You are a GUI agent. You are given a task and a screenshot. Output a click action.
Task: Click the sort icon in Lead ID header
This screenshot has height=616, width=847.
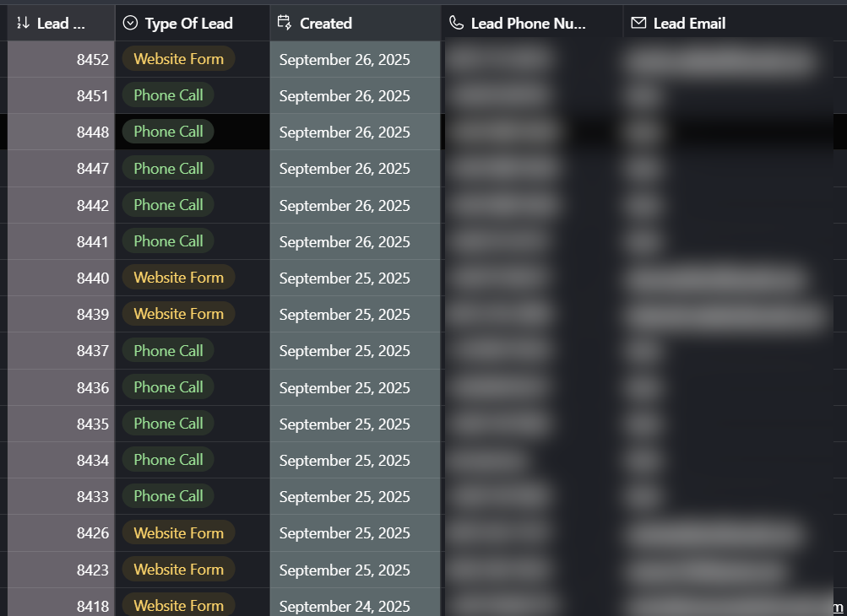coord(23,24)
